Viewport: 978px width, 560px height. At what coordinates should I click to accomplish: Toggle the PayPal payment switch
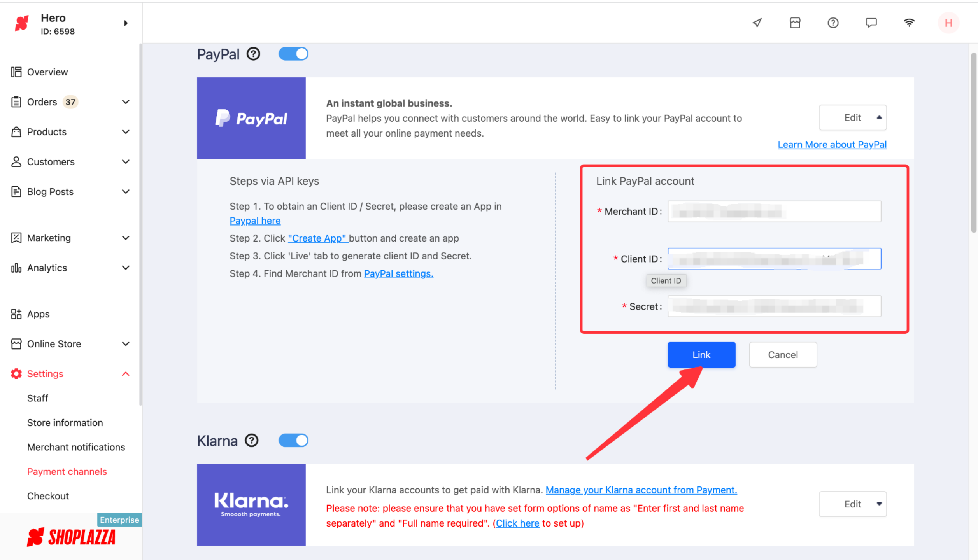pos(293,54)
